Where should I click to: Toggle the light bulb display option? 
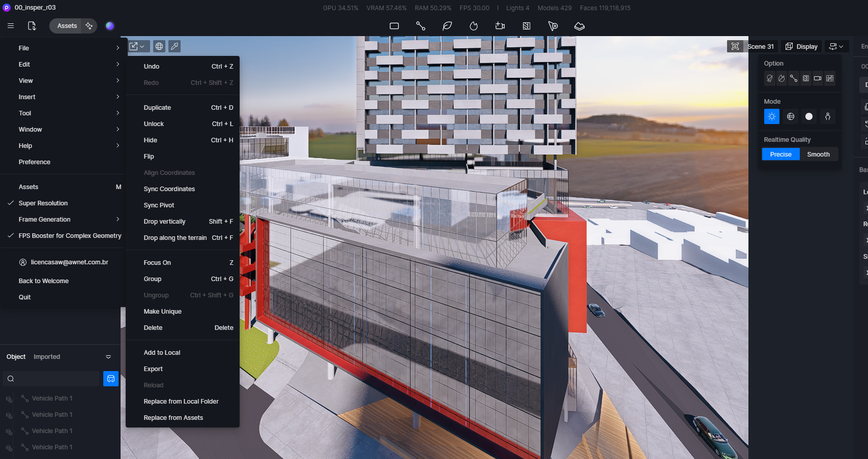pos(770,78)
